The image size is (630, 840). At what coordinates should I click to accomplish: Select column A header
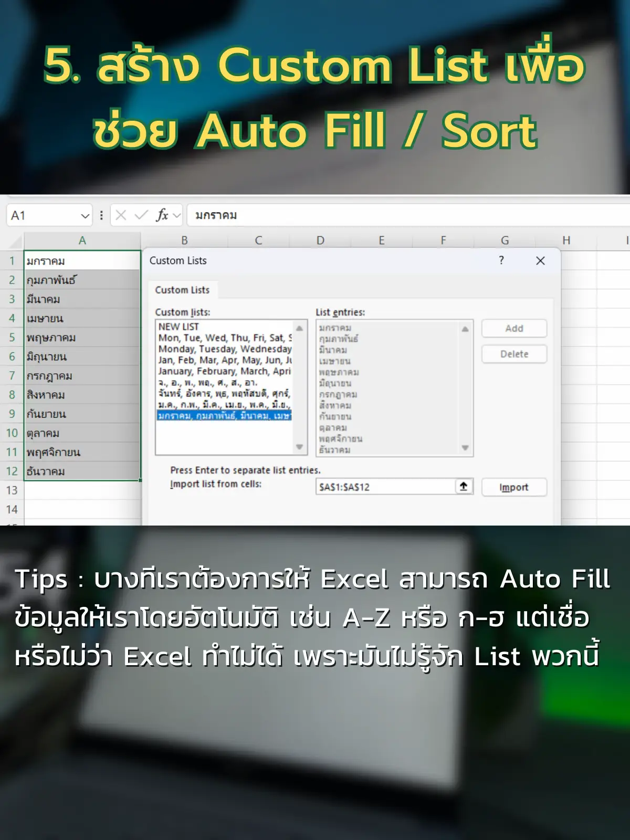coord(82,240)
